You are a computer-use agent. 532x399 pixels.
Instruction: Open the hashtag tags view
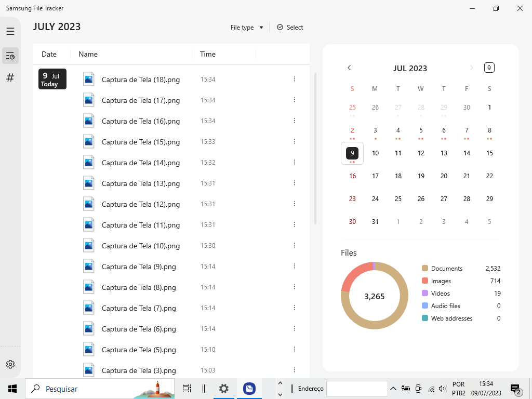(x=10, y=78)
